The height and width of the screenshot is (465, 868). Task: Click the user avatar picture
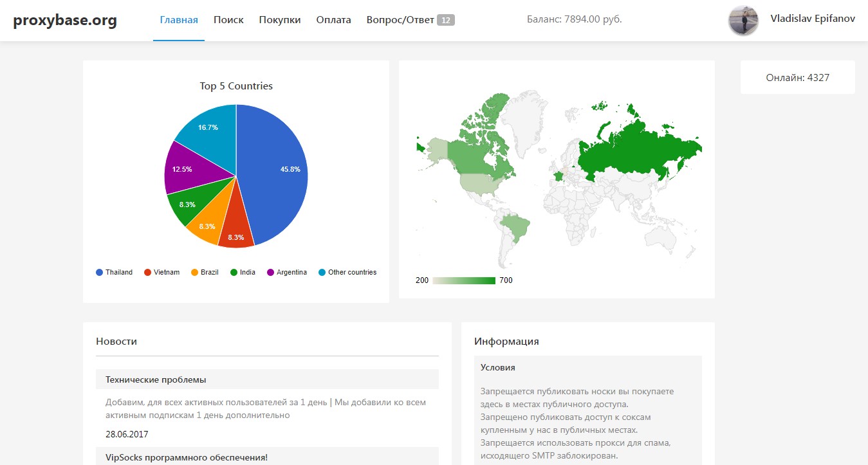743,21
